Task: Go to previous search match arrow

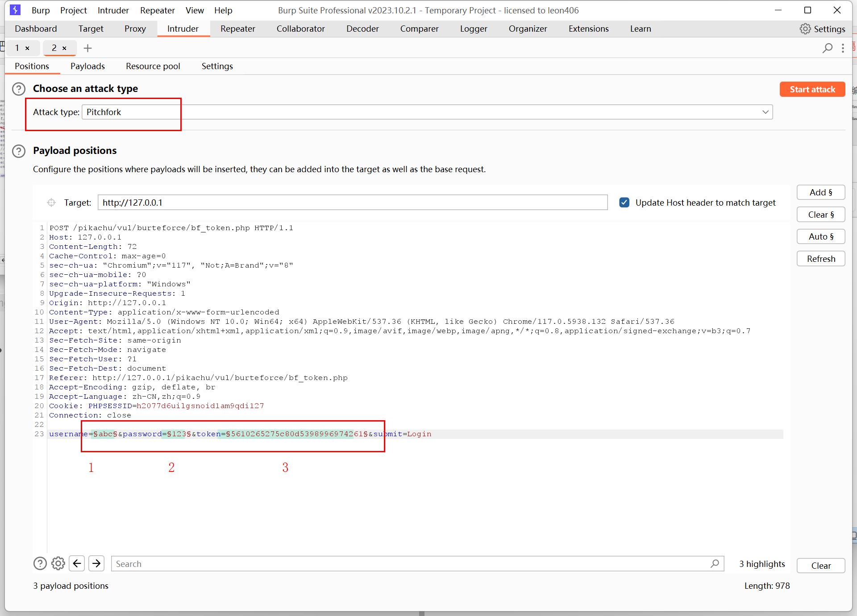Action: pos(77,564)
